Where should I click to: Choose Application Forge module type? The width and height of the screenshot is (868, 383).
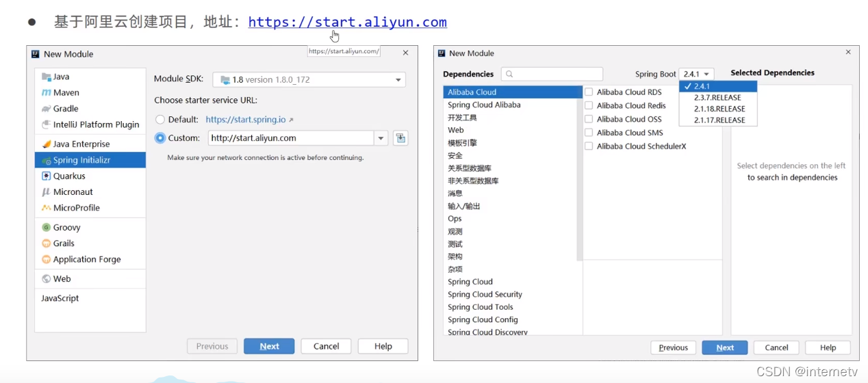click(x=90, y=259)
